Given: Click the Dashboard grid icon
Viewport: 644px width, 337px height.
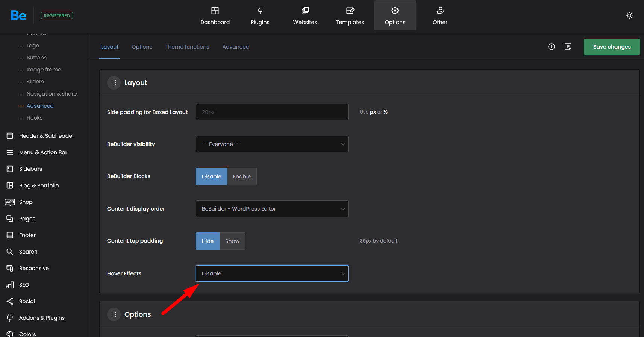Looking at the screenshot, I should (x=215, y=11).
